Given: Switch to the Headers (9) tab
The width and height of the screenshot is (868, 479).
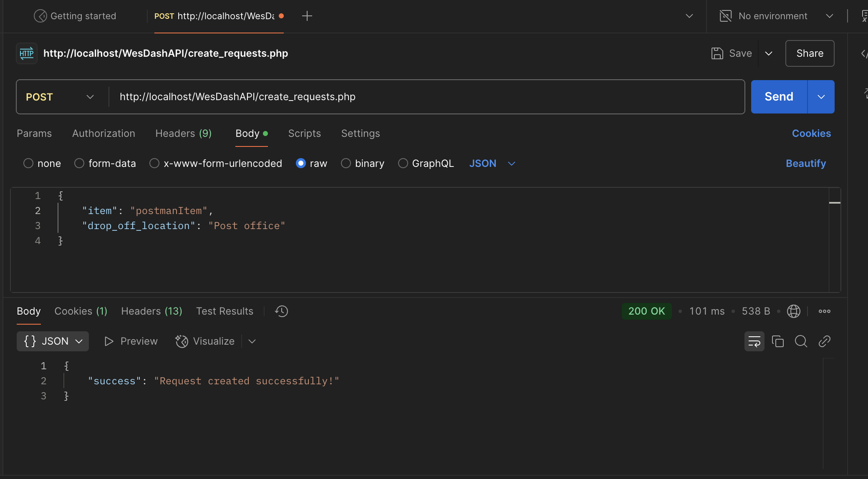Looking at the screenshot, I should [x=183, y=133].
